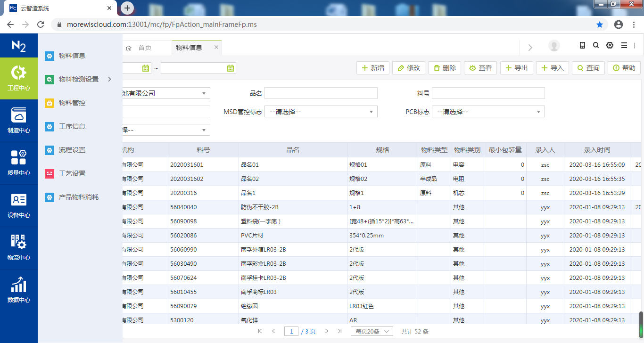Click the global search magnifier icon
Image resolution: width=644 pixels, height=343 pixels.
pos(596,45)
